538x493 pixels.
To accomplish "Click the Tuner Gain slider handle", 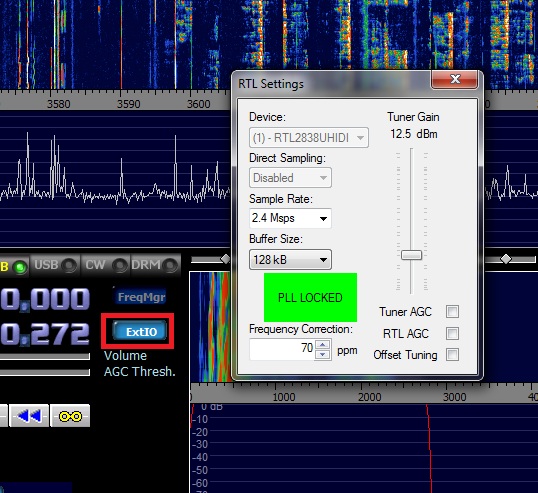I will tap(411, 255).
